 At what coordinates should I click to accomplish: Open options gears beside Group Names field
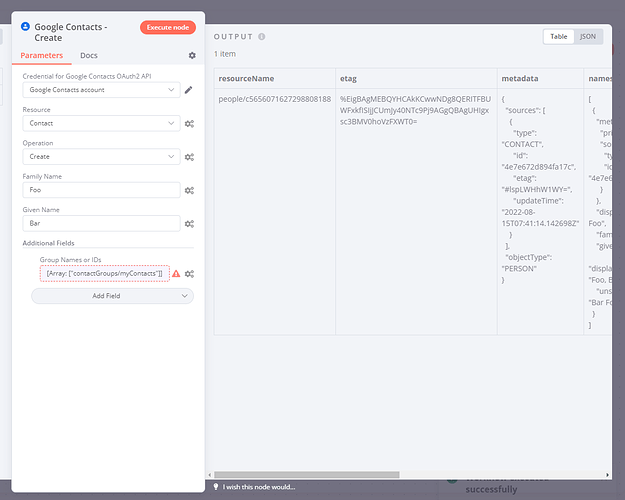click(189, 273)
